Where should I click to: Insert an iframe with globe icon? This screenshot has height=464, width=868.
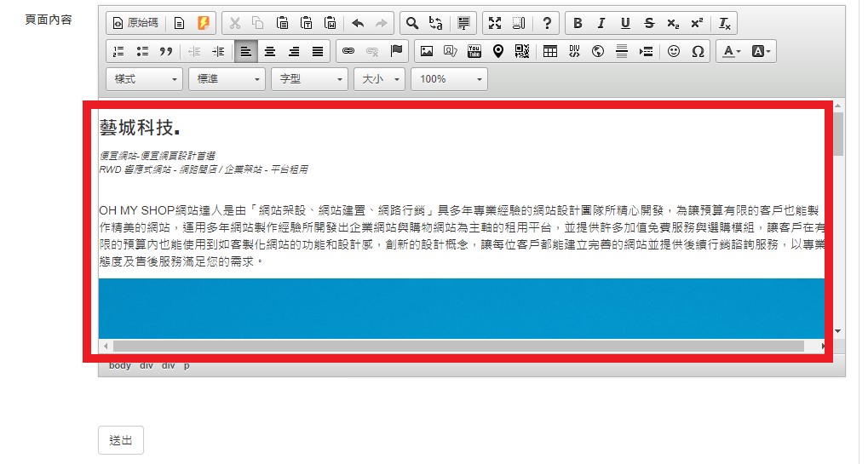pyautogui.click(x=598, y=51)
